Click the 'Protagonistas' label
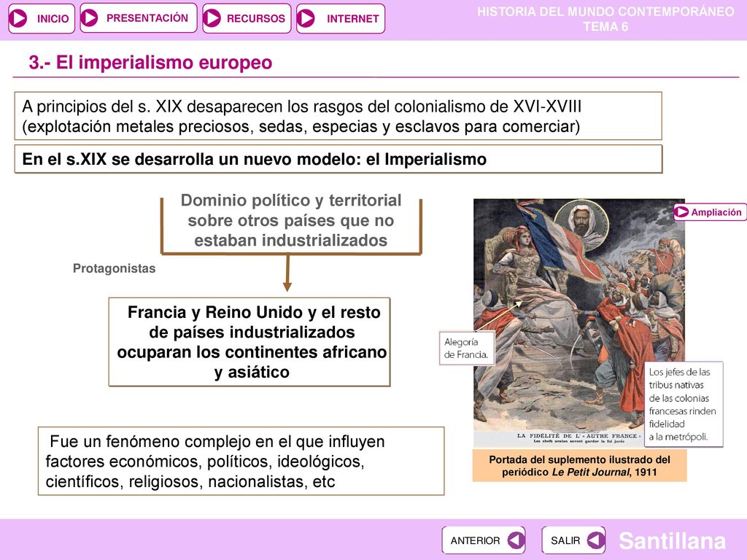This screenshot has height=560, width=747. click(115, 268)
